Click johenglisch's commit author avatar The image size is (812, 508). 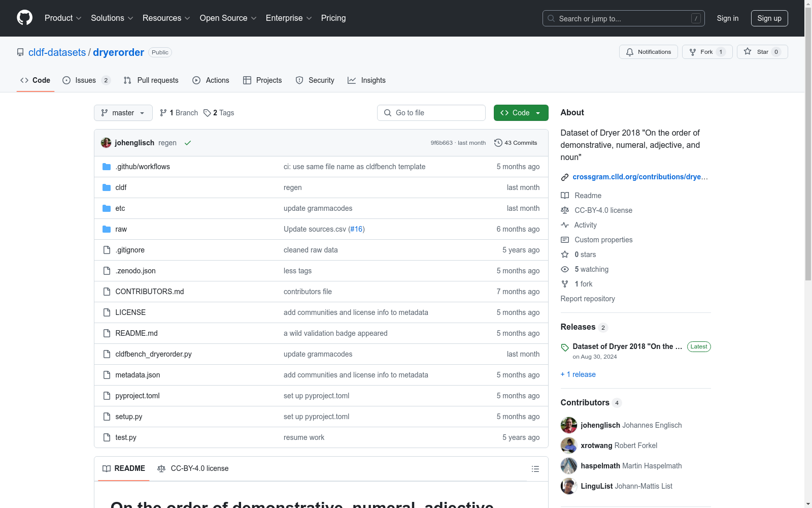(x=106, y=143)
